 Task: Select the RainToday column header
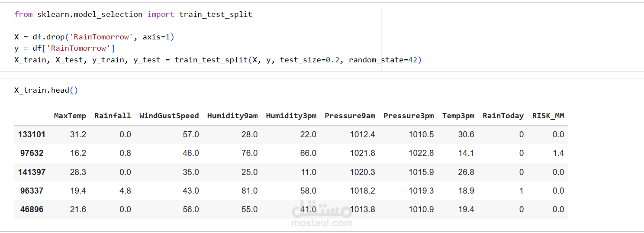click(503, 116)
